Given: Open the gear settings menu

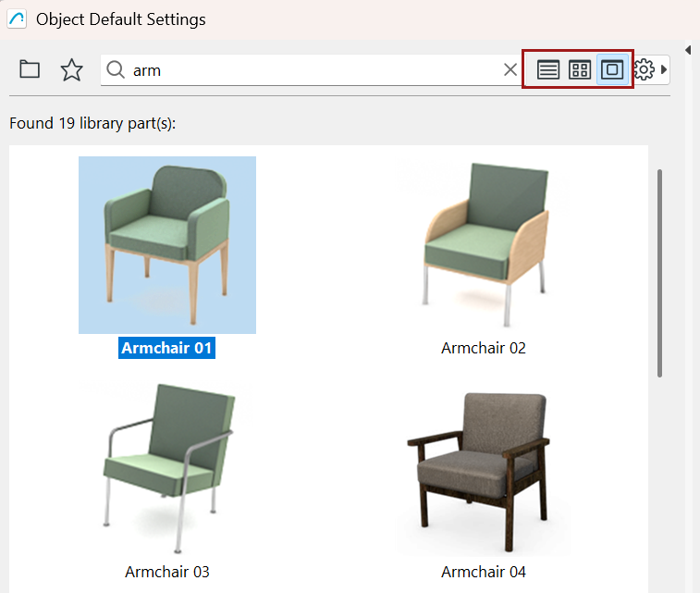Looking at the screenshot, I should (x=644, y=69).
